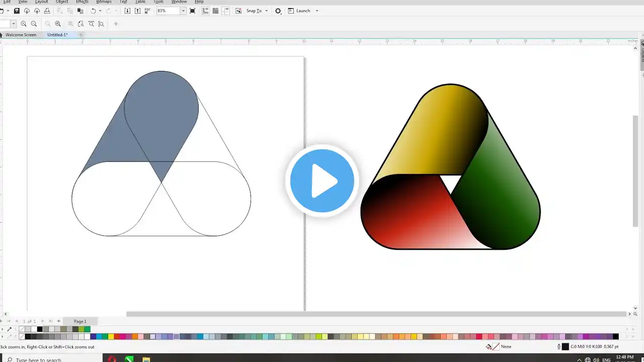
Task: Click the Import icon
Action: pyautogui.click(x=127, y=11)
